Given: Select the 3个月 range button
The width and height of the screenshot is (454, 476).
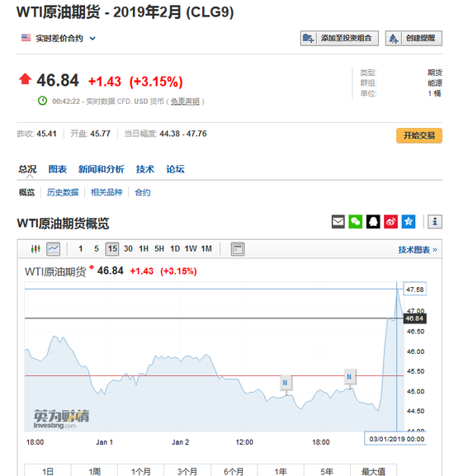Looking at the screenshot, I should pyautogui.click(x=187, y=470).
